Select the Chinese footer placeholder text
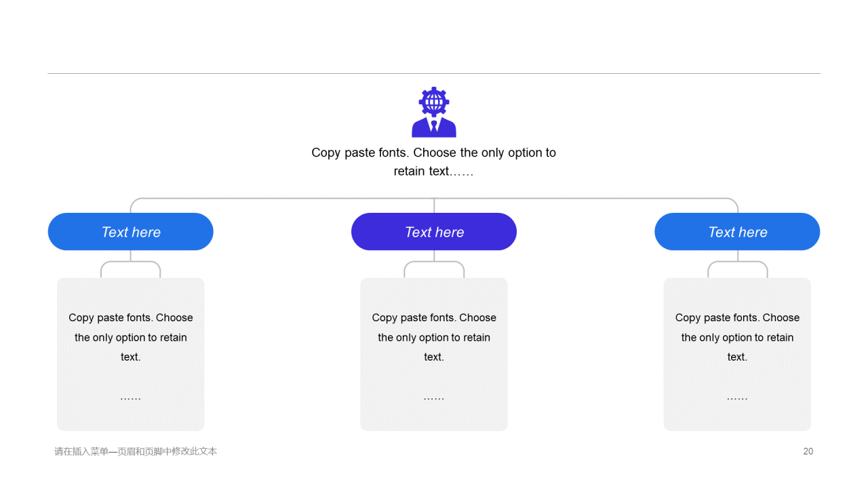The width and height of the screenshot is (868, 488). coord(136,451)
